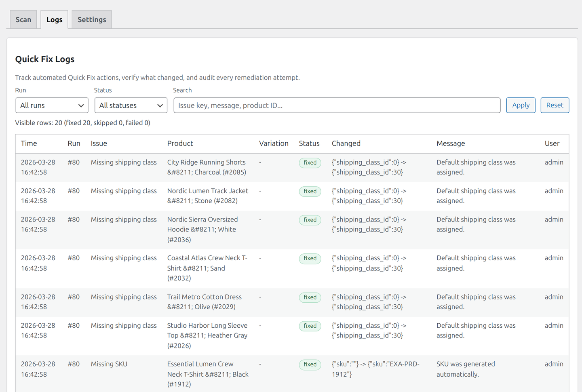
Task: Click Default shipping class message in Studio Harbor row
Action: 476,331
